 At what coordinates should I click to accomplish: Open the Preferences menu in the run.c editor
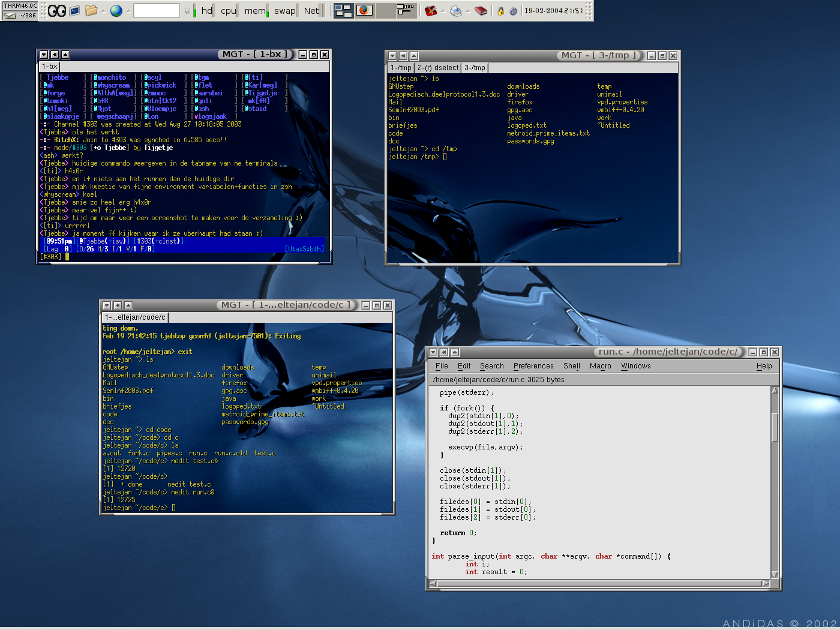[x=533, y=366]
